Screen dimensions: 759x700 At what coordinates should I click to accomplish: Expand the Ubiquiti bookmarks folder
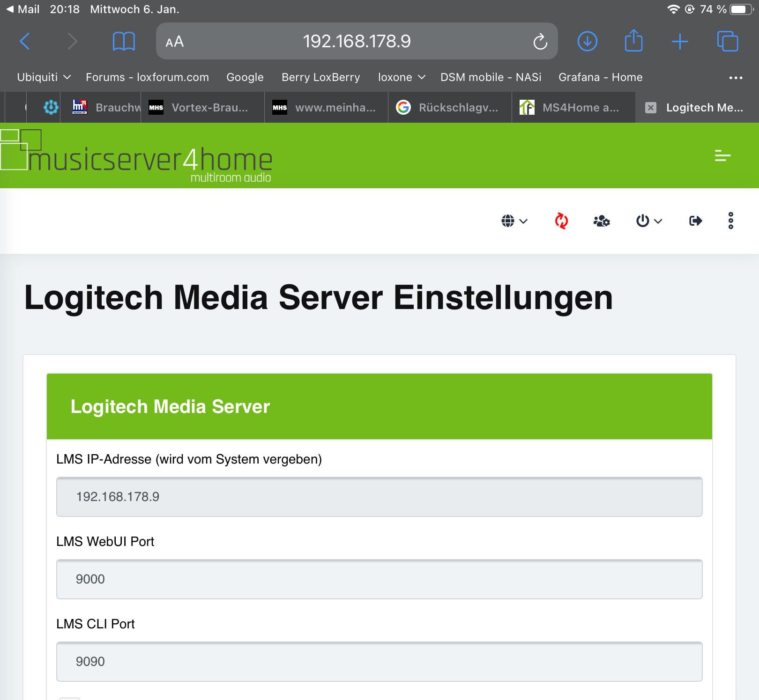(44, 77)
